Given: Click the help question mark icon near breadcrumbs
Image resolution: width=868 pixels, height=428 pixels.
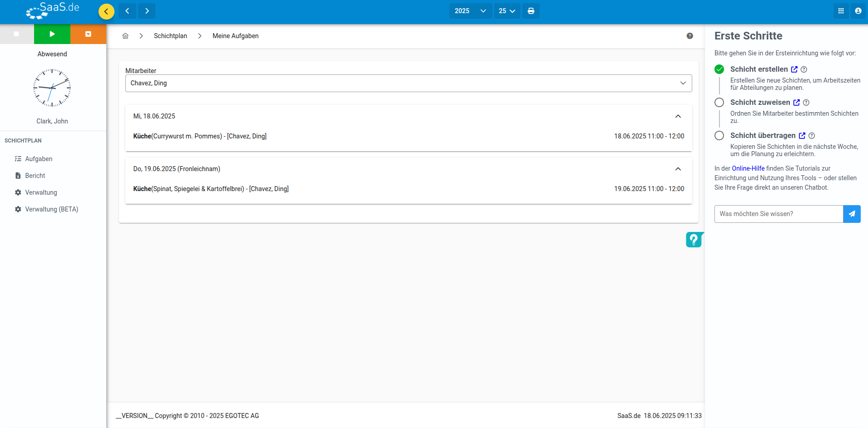Looking at the screenshot, I should click(689, 36).
